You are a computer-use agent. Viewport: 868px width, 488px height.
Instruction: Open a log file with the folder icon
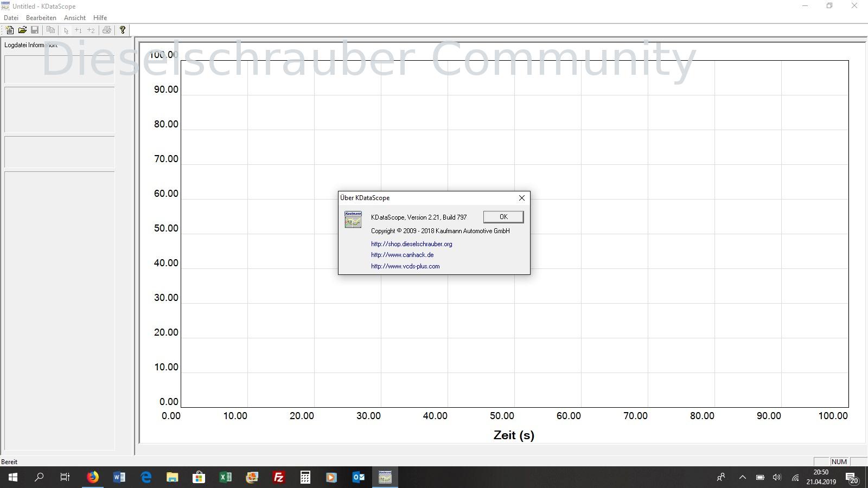(x=22, y=30)
